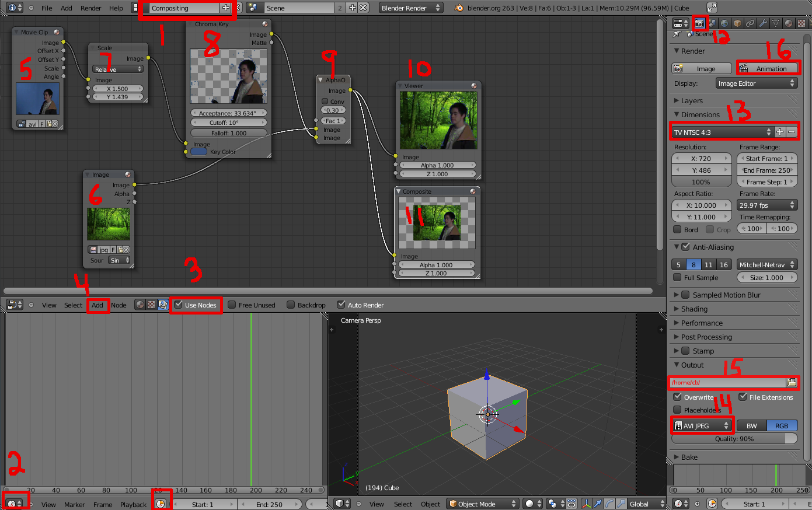The width and height of the screenshot is (812, 510).
Task: Adjust the output Quality 90% slider
Action: click(x=734, y=438)
